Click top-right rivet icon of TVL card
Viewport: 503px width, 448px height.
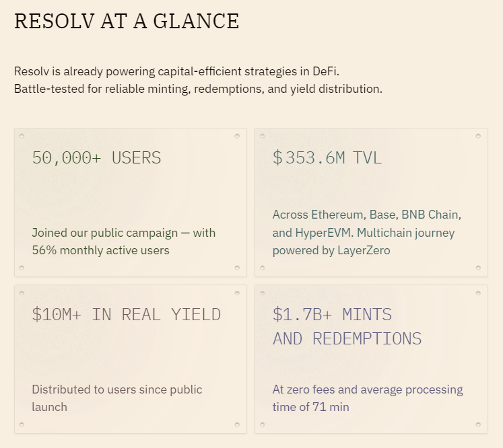pyautogui.click(x=478, y=136)
